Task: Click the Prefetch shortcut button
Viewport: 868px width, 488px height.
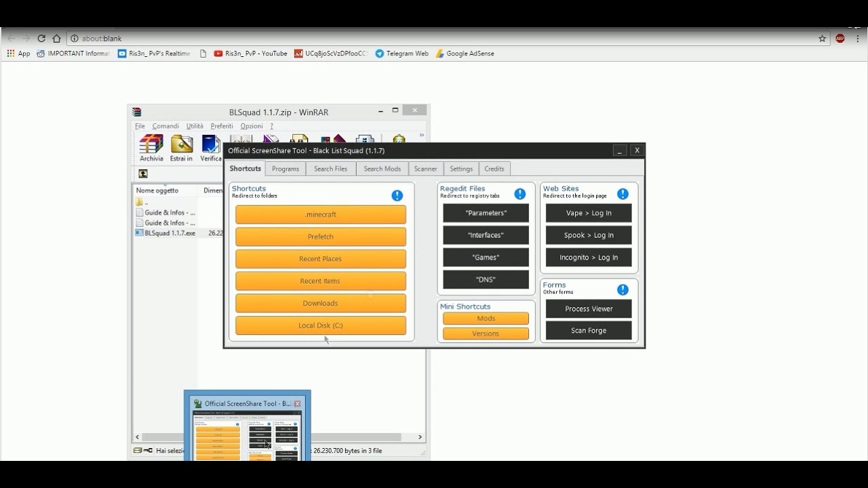Action: pos(321,237)
